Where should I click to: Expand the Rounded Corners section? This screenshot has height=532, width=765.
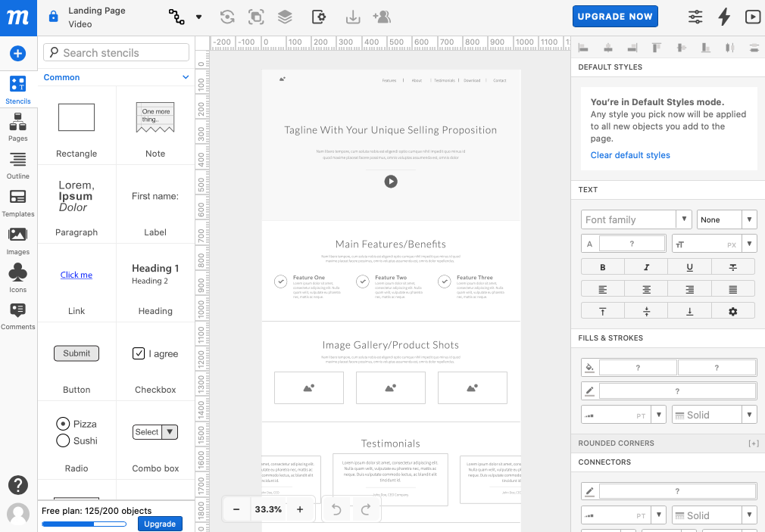click(x=754, y=443)
